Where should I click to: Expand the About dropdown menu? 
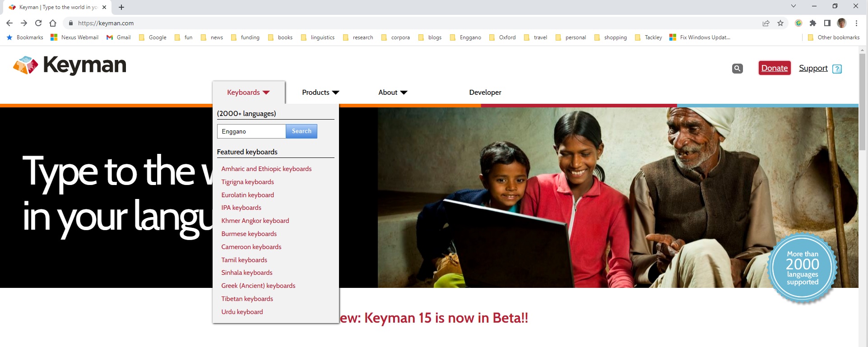[x=393, y=93]
